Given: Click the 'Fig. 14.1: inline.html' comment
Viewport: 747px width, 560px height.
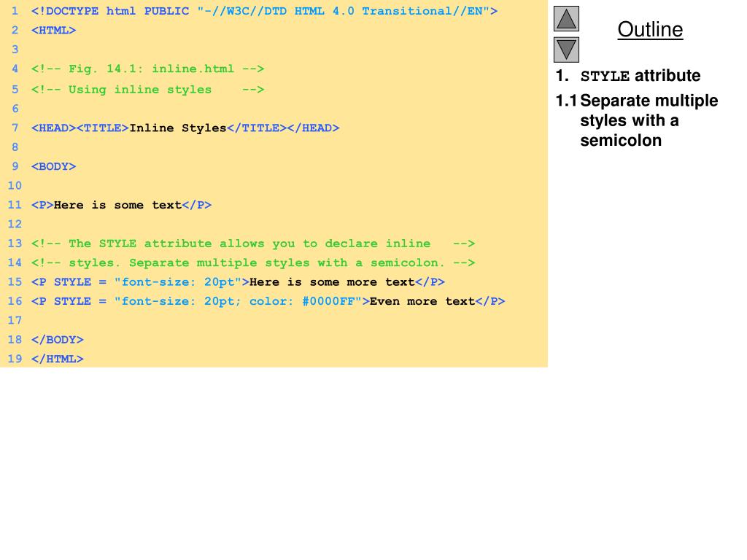Looking at the screenshot, I should click(147, 69).
